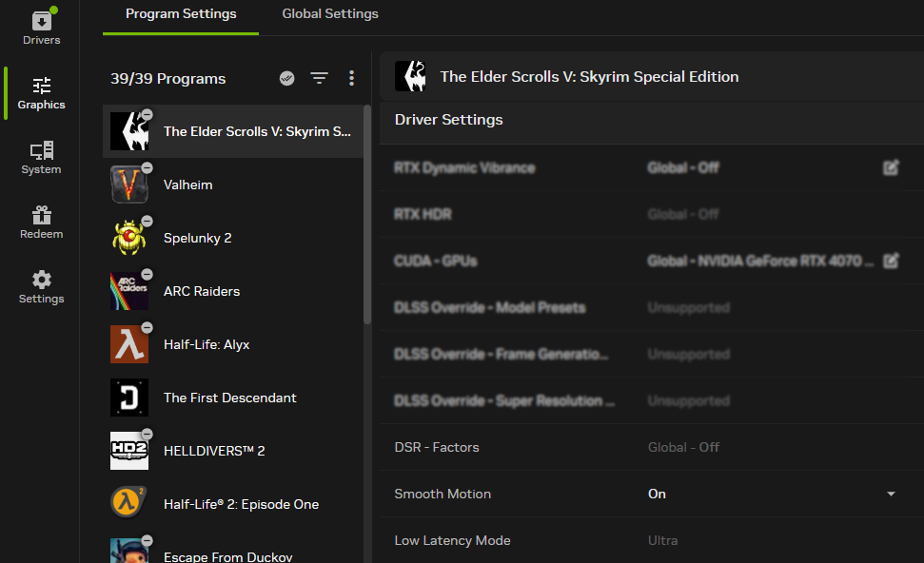Click the minus badge on Spelunky 2
Viewport: 924px width, 563px height.
(147, 221)
